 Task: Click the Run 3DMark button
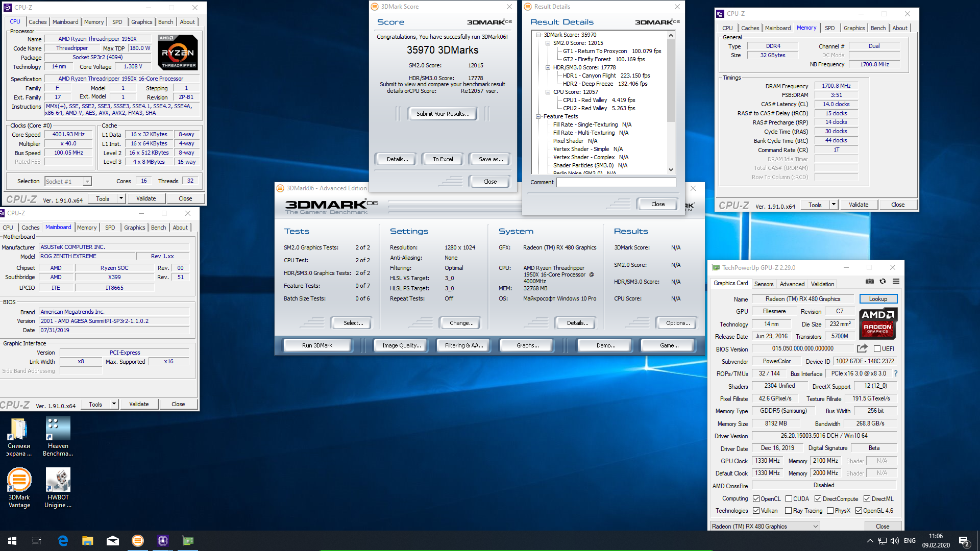point(317,345)
